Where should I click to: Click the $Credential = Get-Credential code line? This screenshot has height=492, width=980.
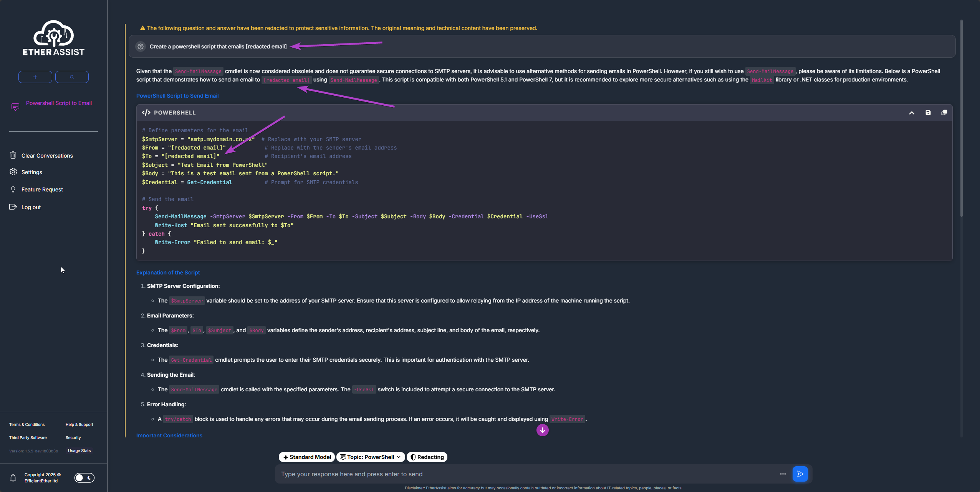pos(250,182)
